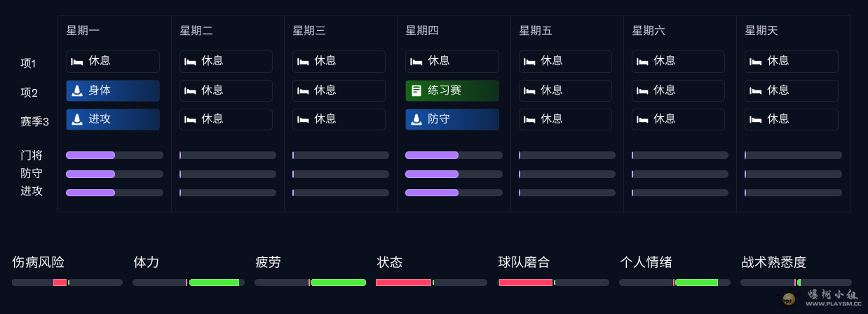Viewport: 868px width, 314px height.
Task: Click bed icon in Sunday 项1 slot
Action: coord(756,62)
